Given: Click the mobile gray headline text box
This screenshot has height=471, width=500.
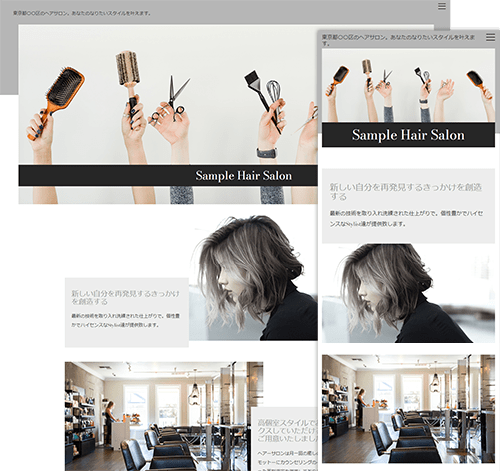Looking at the screenshot, I should (x=408, y=206).
